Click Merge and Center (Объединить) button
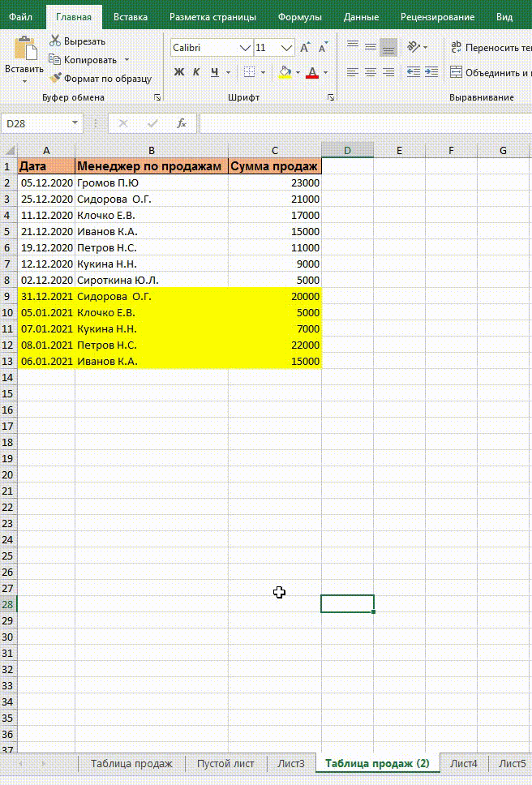Image resolution: width=532 pixels, height=785 pixels. (491, 73)
